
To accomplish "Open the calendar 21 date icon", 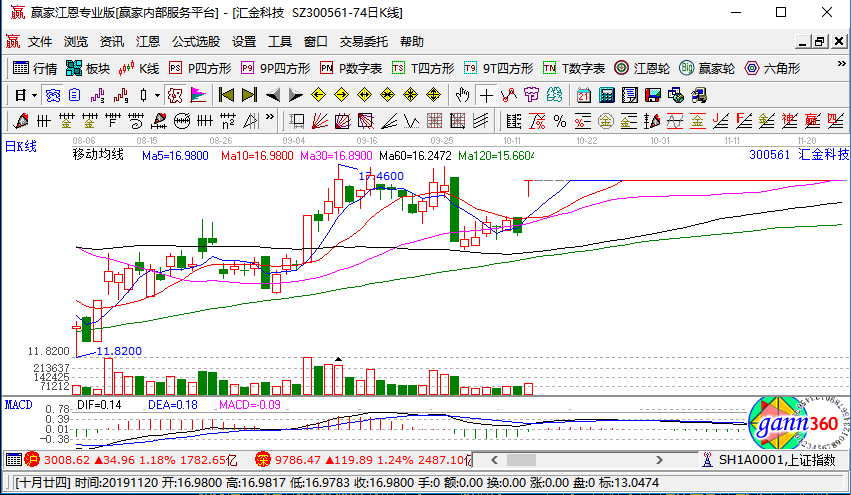I will click(x=583, y=96).
